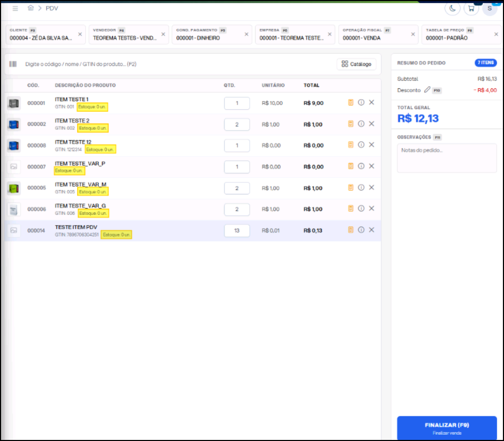
Task: Remove TESTE ITEM PDV from order
Action: (x=372, y=230)
